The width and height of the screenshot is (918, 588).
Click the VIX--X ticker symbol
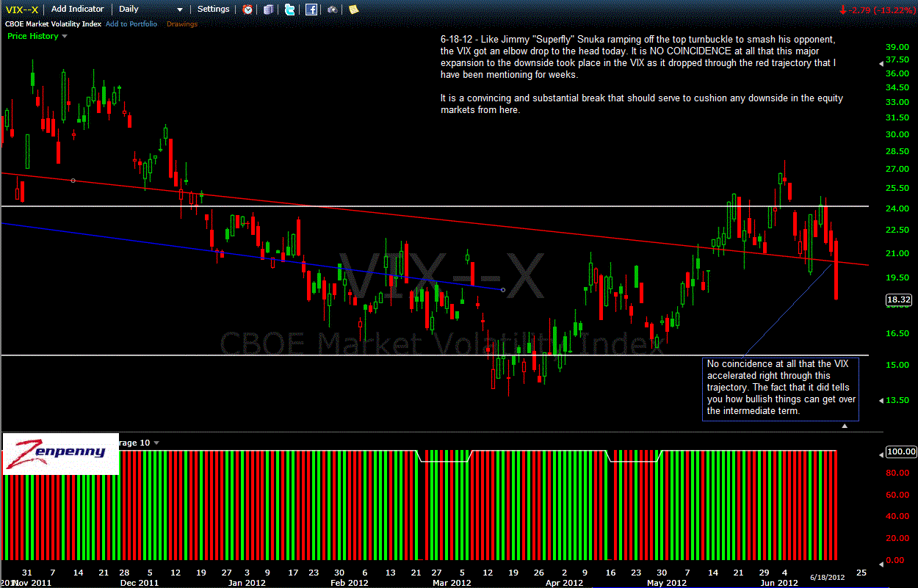(x=21, y=10)
